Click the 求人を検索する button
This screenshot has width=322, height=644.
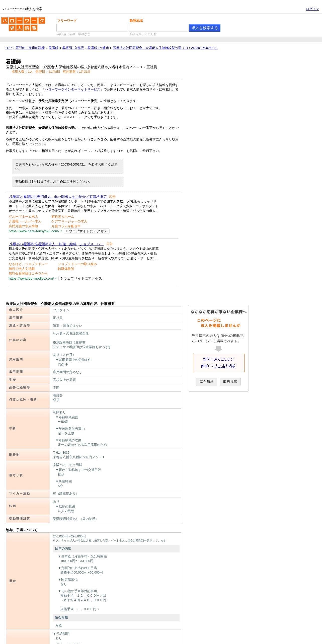point(205,28)
